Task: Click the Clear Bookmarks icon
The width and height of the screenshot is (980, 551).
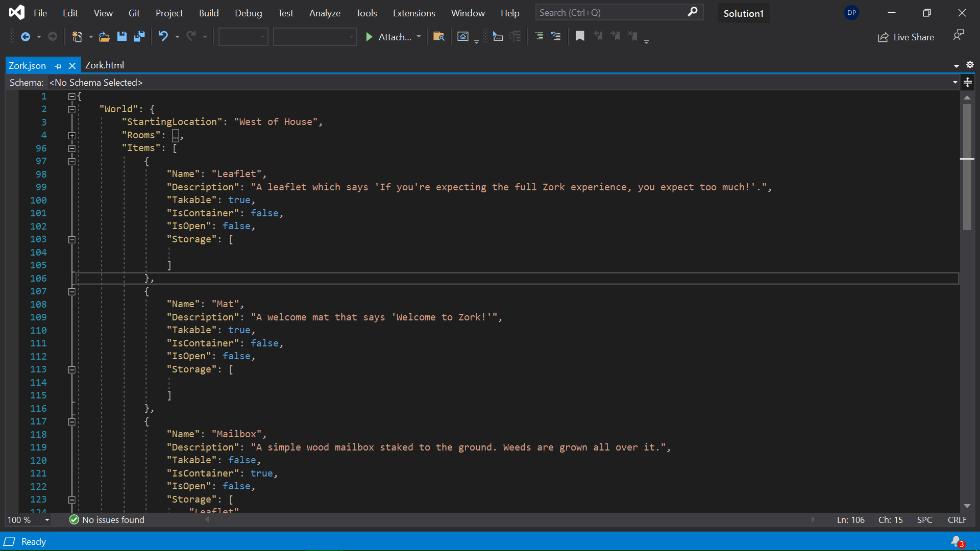Action: click(633, 37)
